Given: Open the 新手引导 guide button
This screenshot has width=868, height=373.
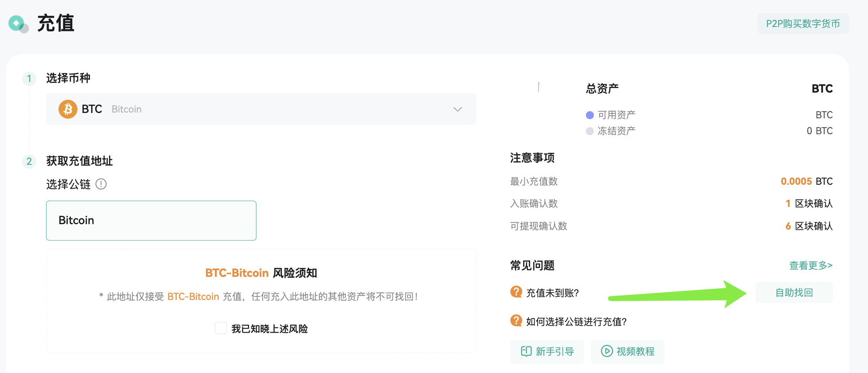Looking at the screenshot, I should point(547,352).
